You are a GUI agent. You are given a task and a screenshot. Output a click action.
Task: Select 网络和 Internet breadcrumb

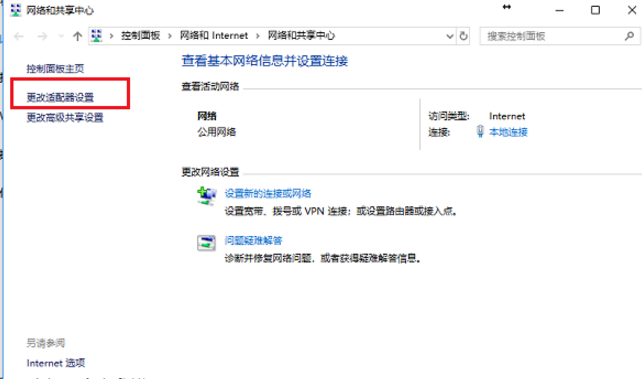(214, 36)
